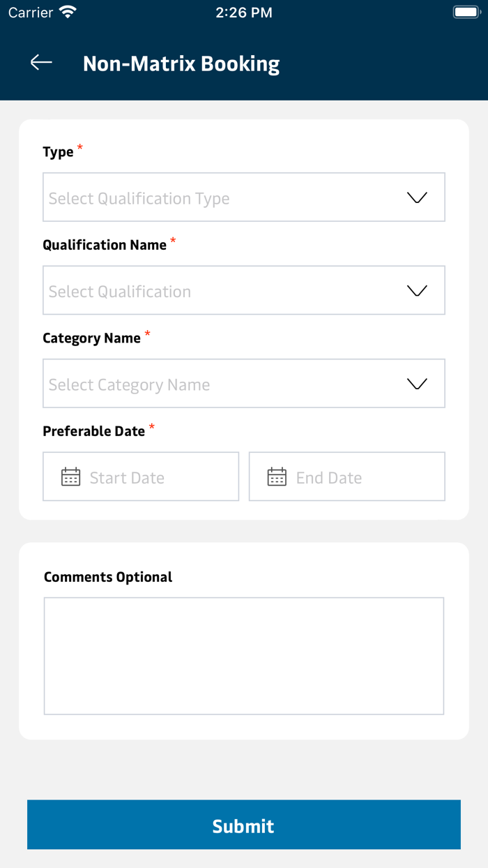Tap the Preferable Date label

(x=94, y=431)
